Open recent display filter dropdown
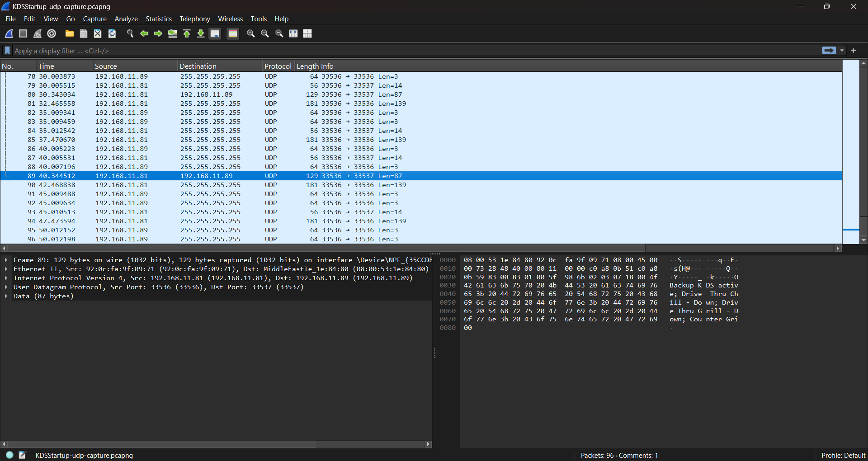The width and height of the screenshot is (868, 461). (x=842, y=51)
